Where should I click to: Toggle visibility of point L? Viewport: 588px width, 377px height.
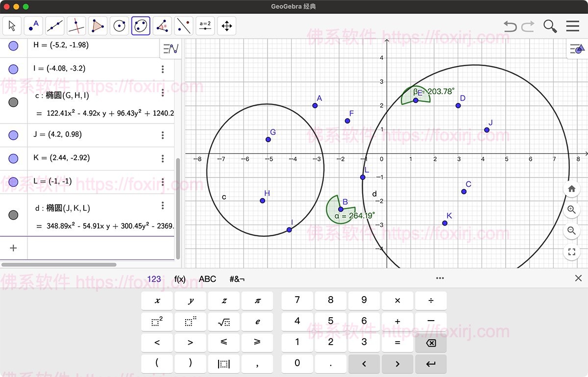(14, 181)
